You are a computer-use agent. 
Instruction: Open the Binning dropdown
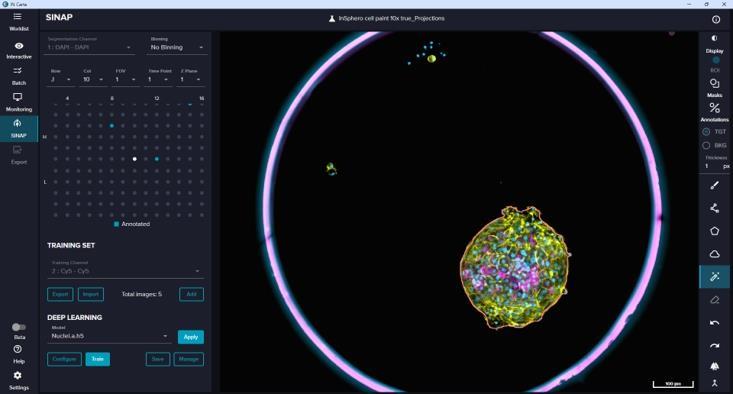pos(177,47)
